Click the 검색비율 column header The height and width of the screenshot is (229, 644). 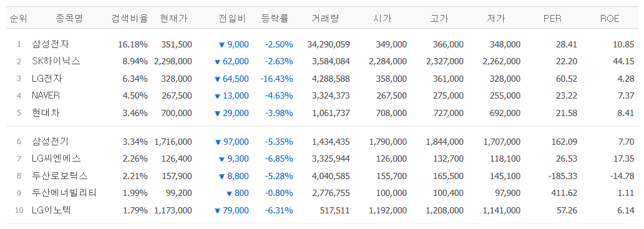(129, 19)
